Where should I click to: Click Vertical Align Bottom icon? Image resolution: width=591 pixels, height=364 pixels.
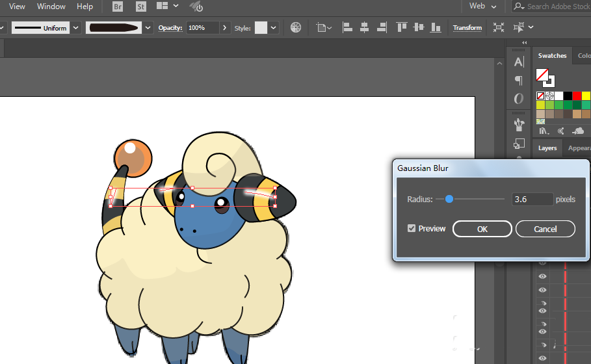pyautogui.click(x=436, y=27)
